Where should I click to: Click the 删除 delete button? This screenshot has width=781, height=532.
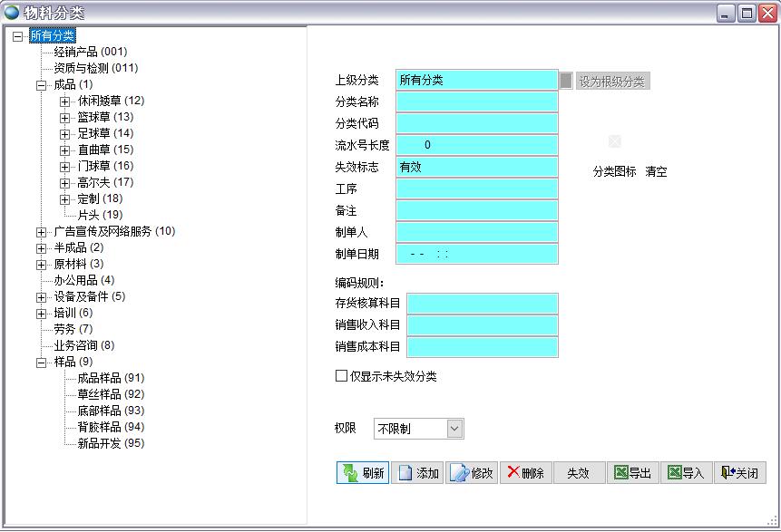[525, 473]
